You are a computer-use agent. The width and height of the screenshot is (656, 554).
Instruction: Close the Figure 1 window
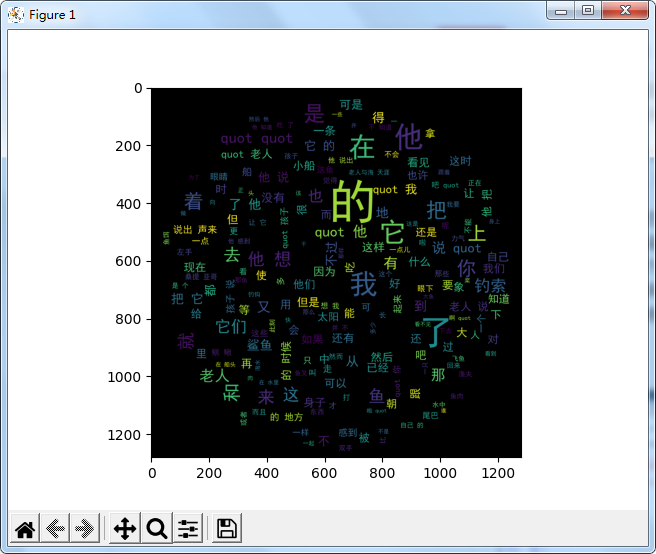tap(625, 11)
